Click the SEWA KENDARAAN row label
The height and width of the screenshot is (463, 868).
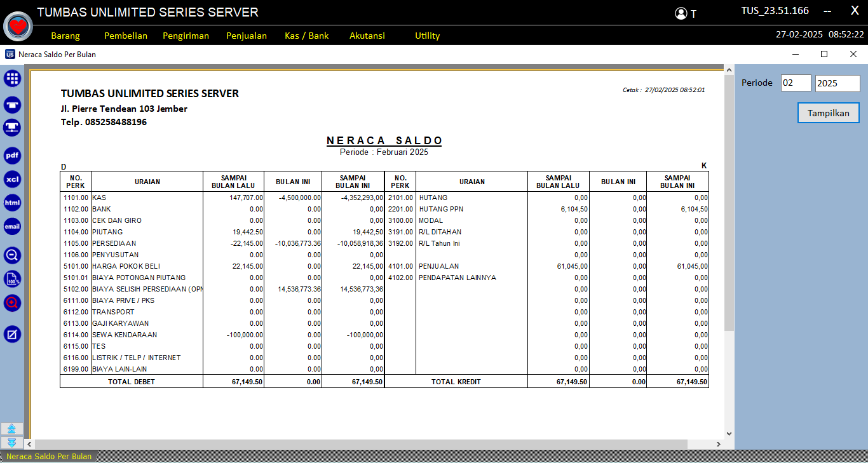[125, 335]
